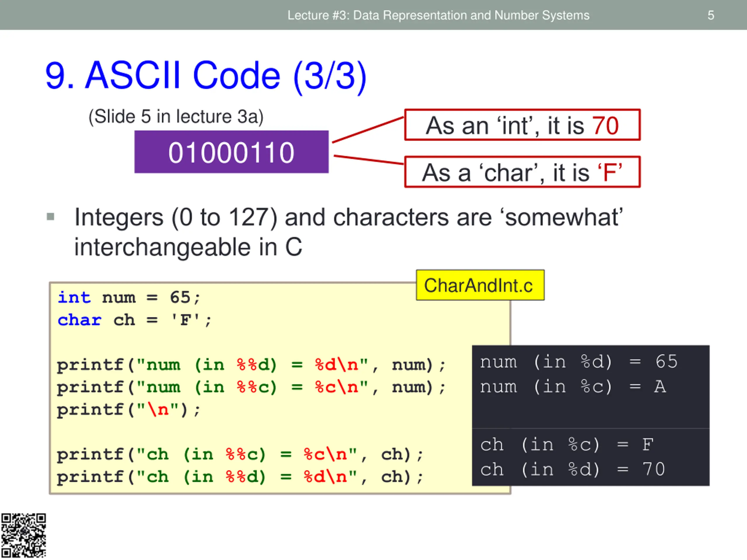Click the last printf ch %d statement
The image size is (747, 560).
tap(240, 477)
